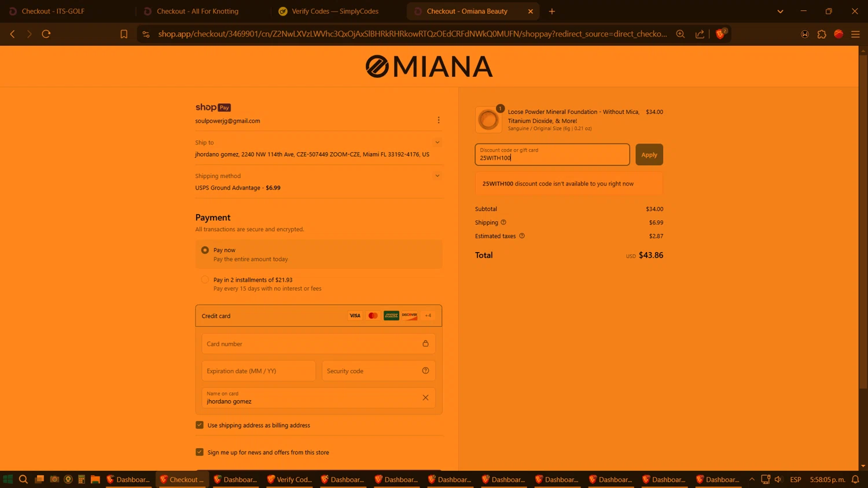Screen dimensions: 868x488
Task: Expand the Ship to address chevron
Action: (437, 142)
